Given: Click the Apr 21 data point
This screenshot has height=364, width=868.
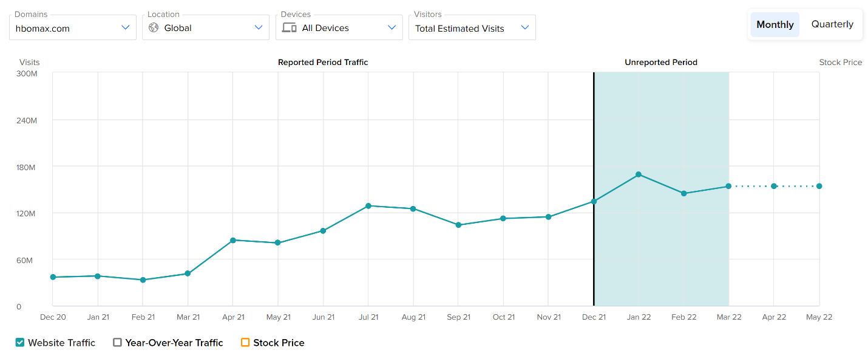Looking at the screenshot, I should pyautogui.click(x=233, y=240).
